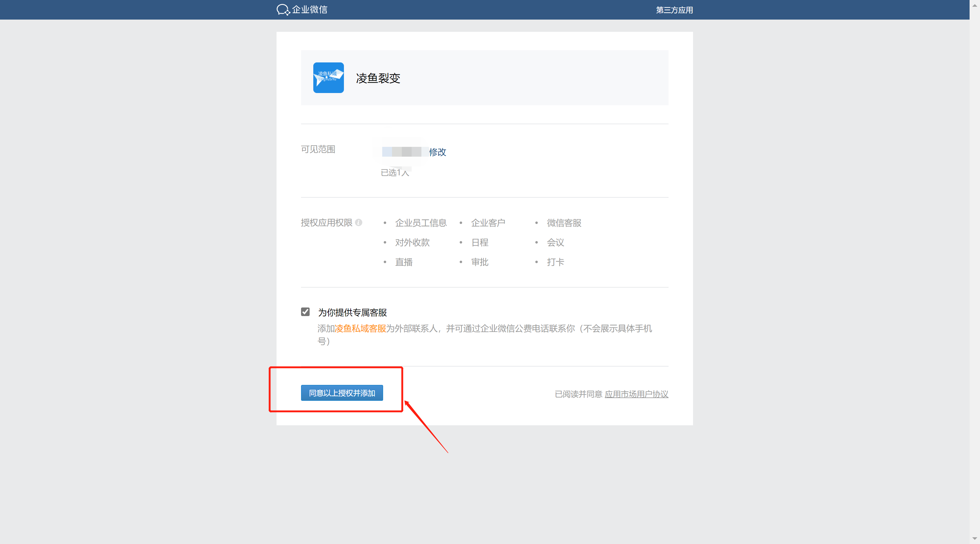Click 企业客户 permission item
The width and height of the screenshot is (980, 544).
(x=488, y=223)
